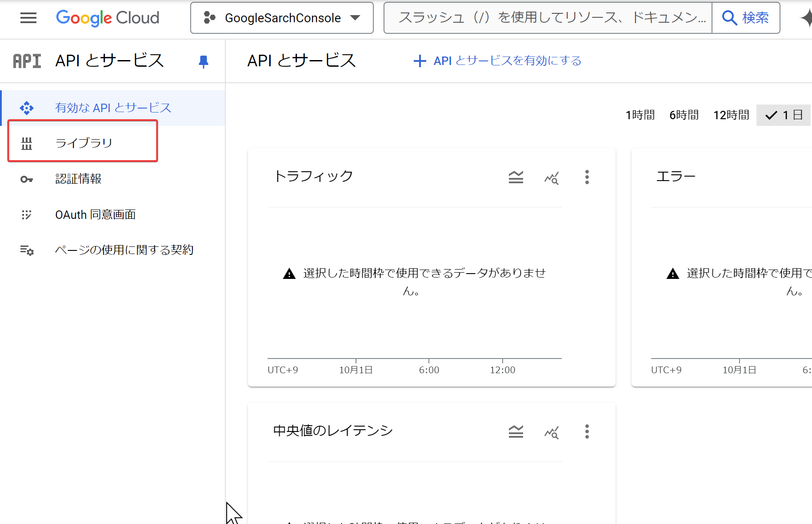The image size is (812, 524).
Task: Select 有効な API とサービス in sidebar
Action: (x=113, y=108)
